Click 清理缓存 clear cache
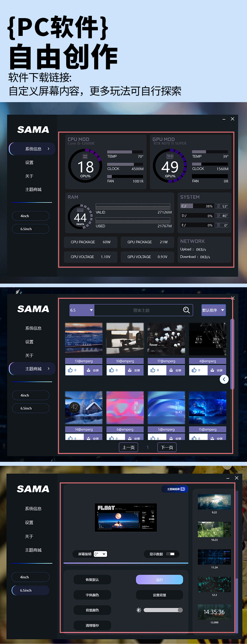This screenshot has width=247, height=644. click(92, 625)
